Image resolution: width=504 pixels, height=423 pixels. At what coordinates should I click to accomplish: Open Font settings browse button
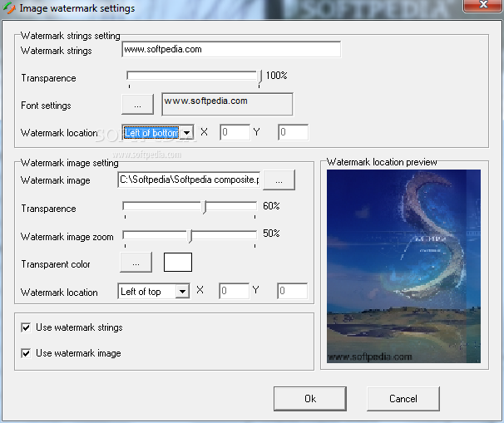pyautogui.click(x=137, y=105)
